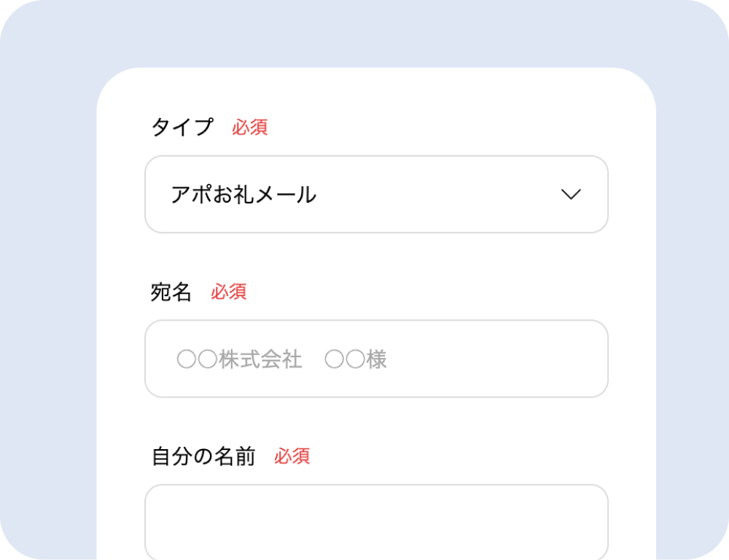Click the ○○様 placeholder text
This screenshot has height=560, width=729.
click(356, 359)
